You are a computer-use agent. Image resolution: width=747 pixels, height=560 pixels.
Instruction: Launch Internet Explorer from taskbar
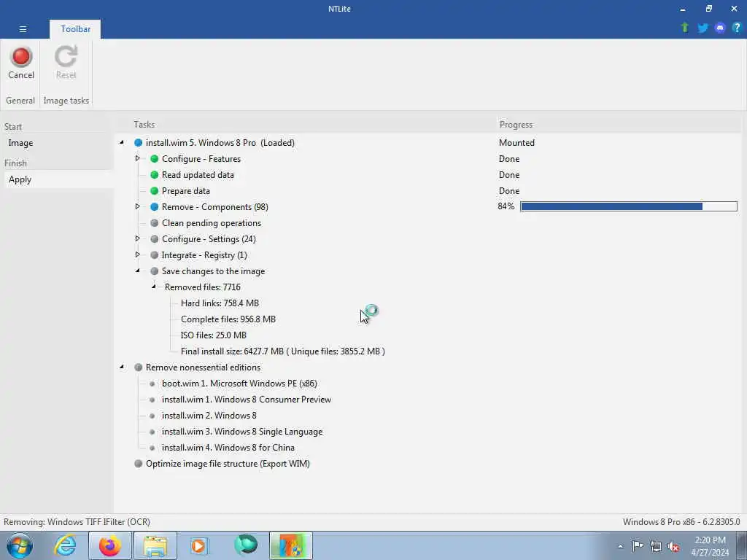click(x=65, y=545)
